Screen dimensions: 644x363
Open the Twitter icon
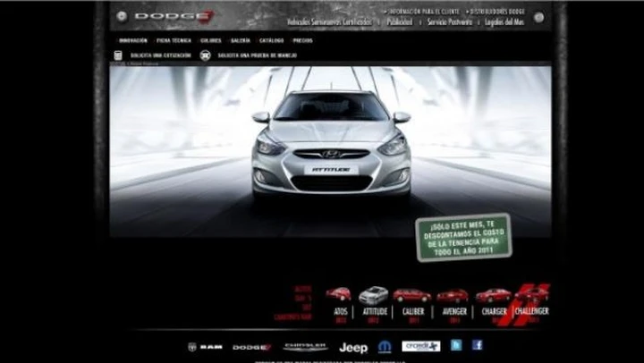point(456,345)
